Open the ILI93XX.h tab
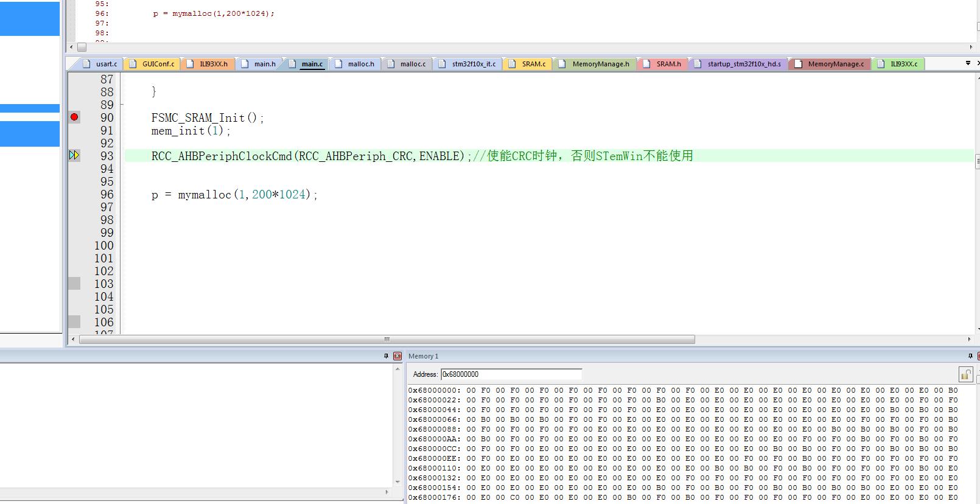 click(x=208, y=64)
